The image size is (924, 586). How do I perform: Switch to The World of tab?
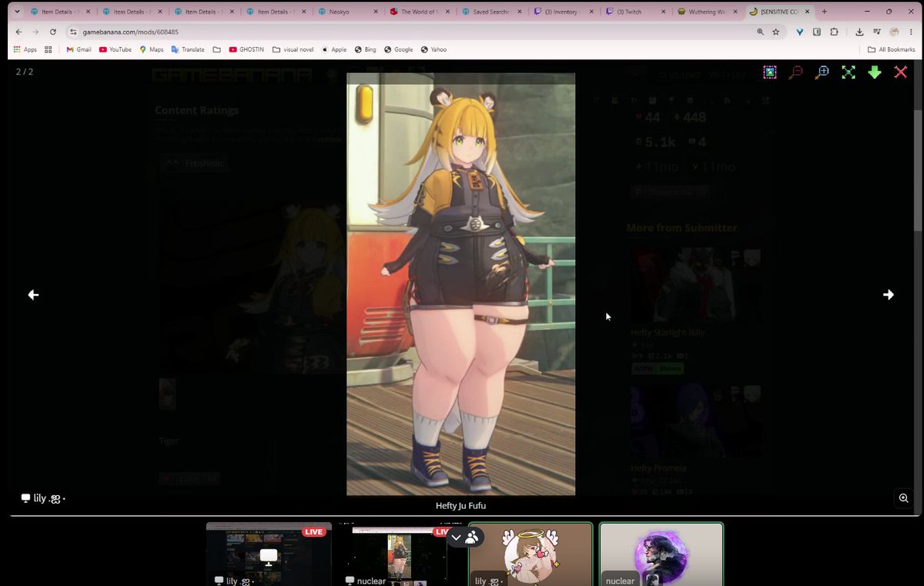tap(418, 12)
